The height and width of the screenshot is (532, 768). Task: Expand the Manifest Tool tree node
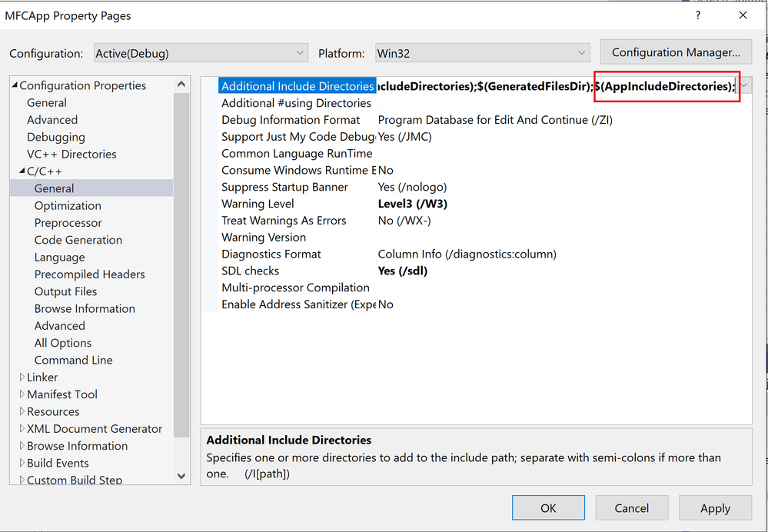point(22,394)
